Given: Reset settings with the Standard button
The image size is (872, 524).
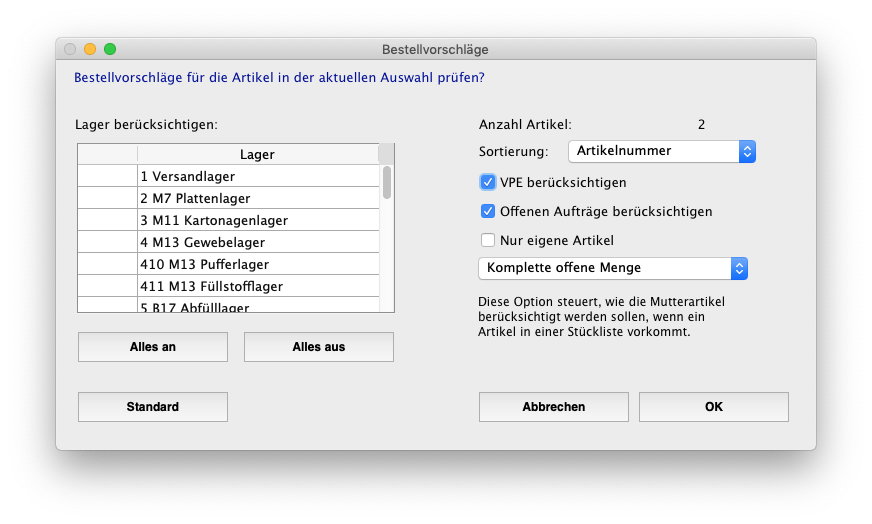Looking at the screenshot, I should tap(153, 407).
